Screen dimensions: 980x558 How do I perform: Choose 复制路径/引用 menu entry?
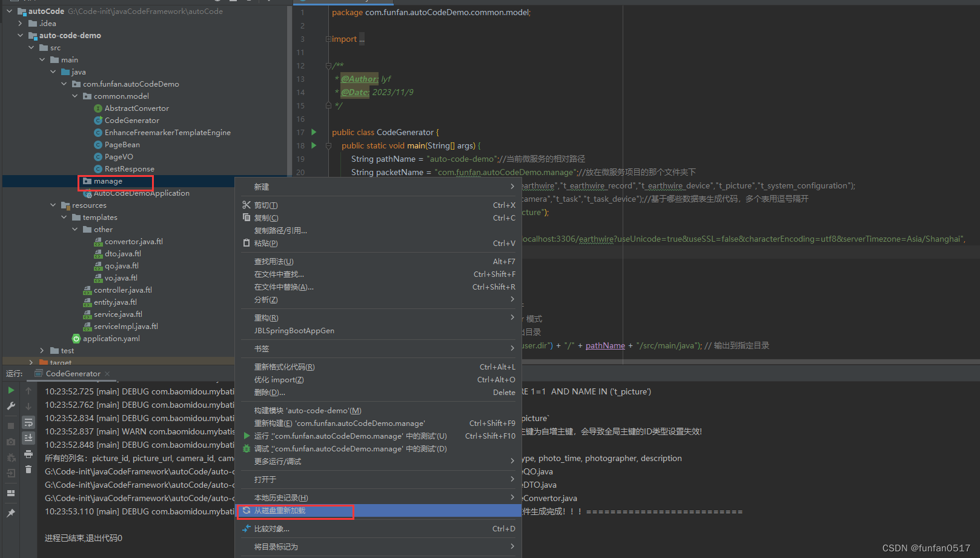pyautogui.click(x=378, y=231)
